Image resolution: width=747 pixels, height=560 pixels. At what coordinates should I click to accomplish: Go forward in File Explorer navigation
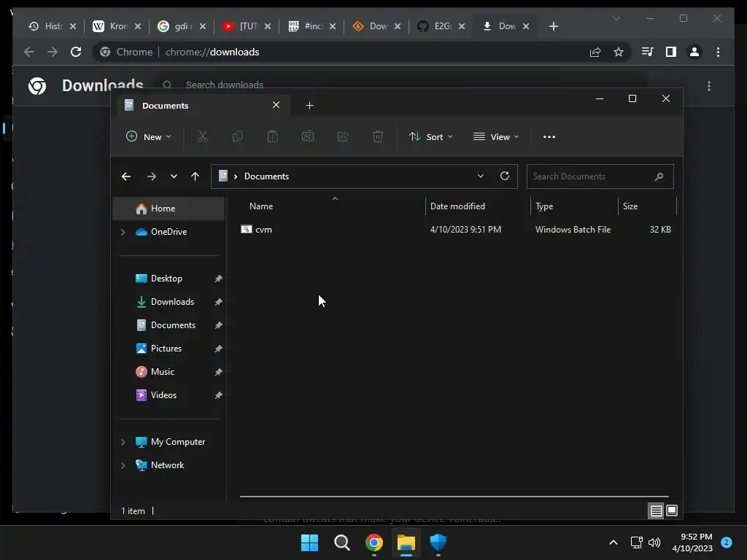(x=152, y=176)
